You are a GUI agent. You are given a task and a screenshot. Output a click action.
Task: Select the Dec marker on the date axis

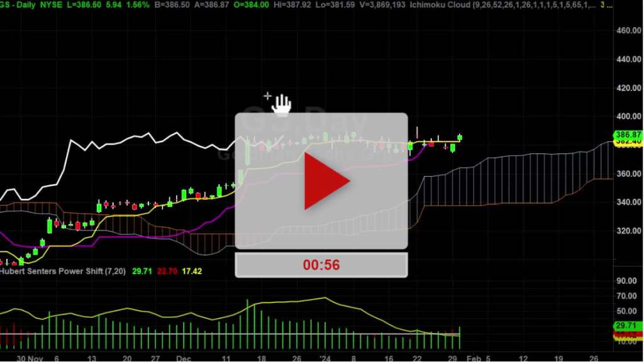tap(184, 357)
